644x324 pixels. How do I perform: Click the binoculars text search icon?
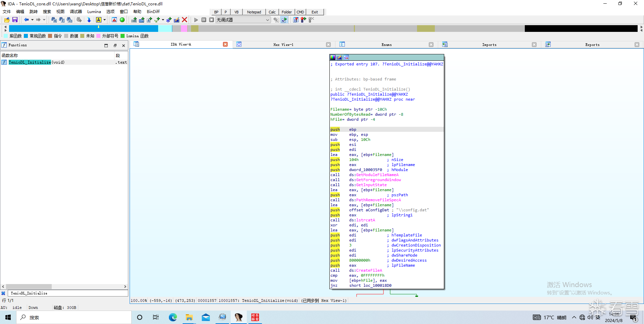62,20
